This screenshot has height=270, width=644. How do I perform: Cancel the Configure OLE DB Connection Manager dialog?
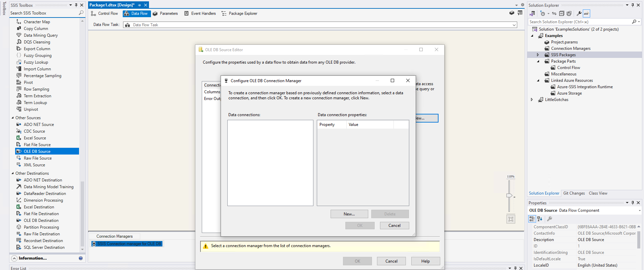pos(394,226)
